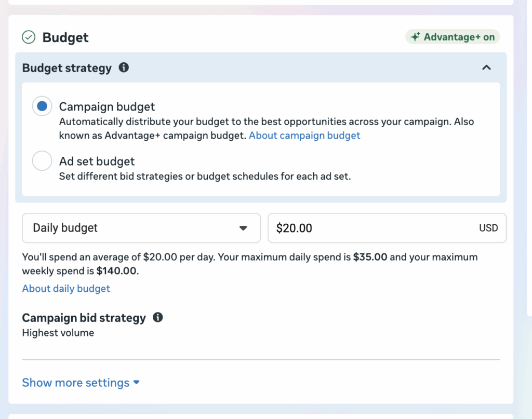The image size is (532, 419).
Task: Select the Ad set budget radio button
Action: (42, 160)
